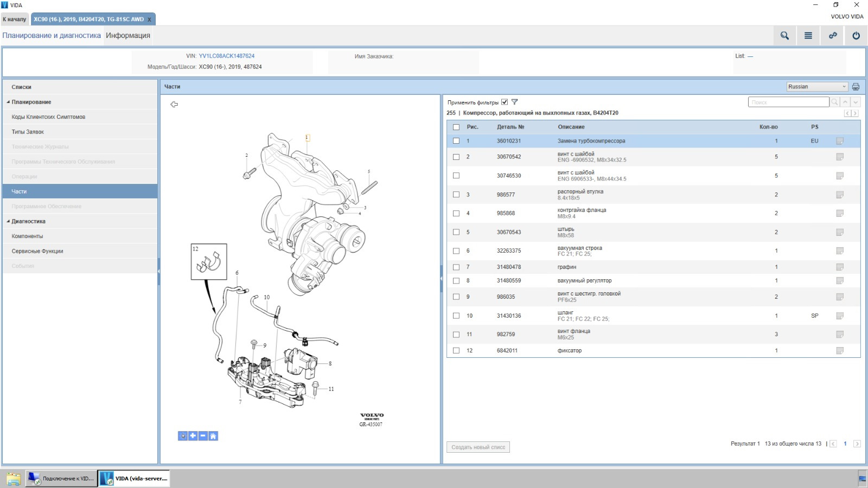Tick the select-all checkbox in table header
868x488 pixels.
456,127
